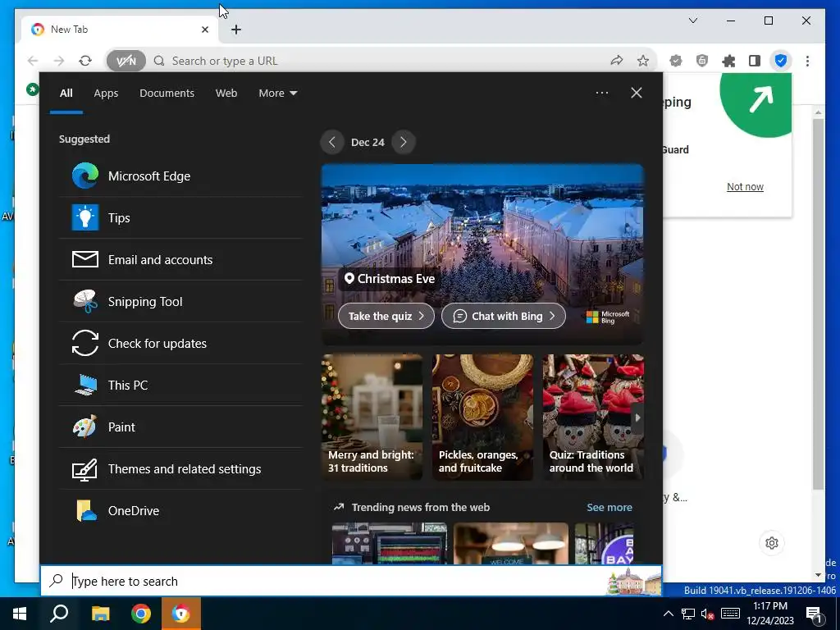Switch to Apps search tab
This screenshot has width=840, height=630.
(x=106, y=94)
